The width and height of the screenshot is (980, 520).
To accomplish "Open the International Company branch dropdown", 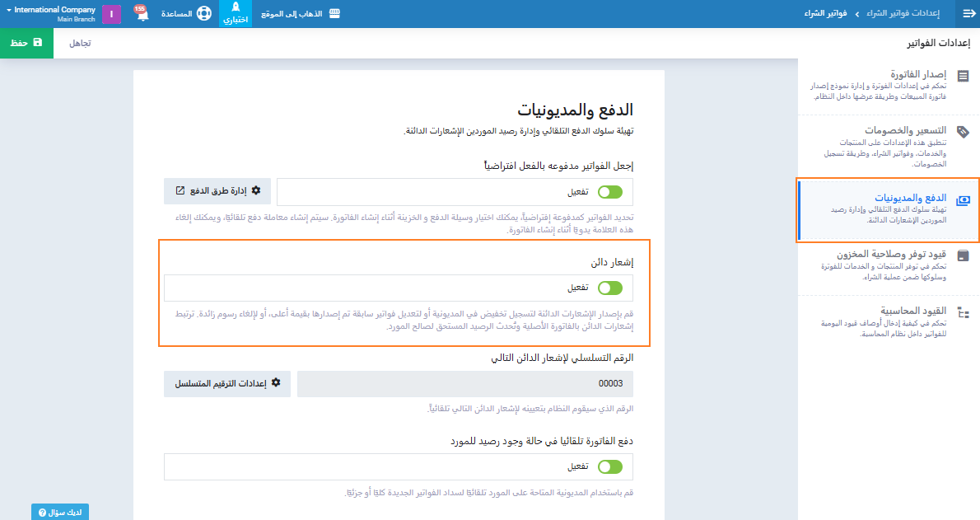I will tap(50, 14).
